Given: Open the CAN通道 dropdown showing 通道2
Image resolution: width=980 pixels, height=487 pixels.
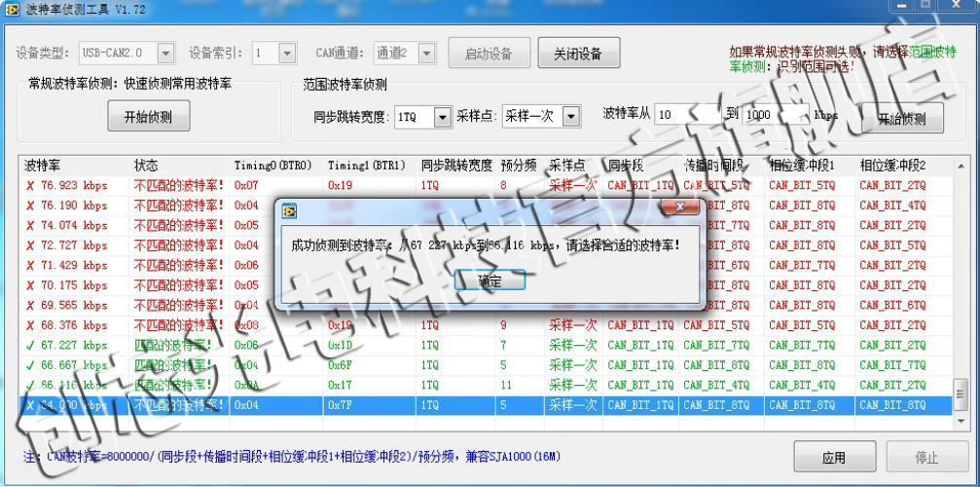Looking at the screenshot, I should click(425, 54).
